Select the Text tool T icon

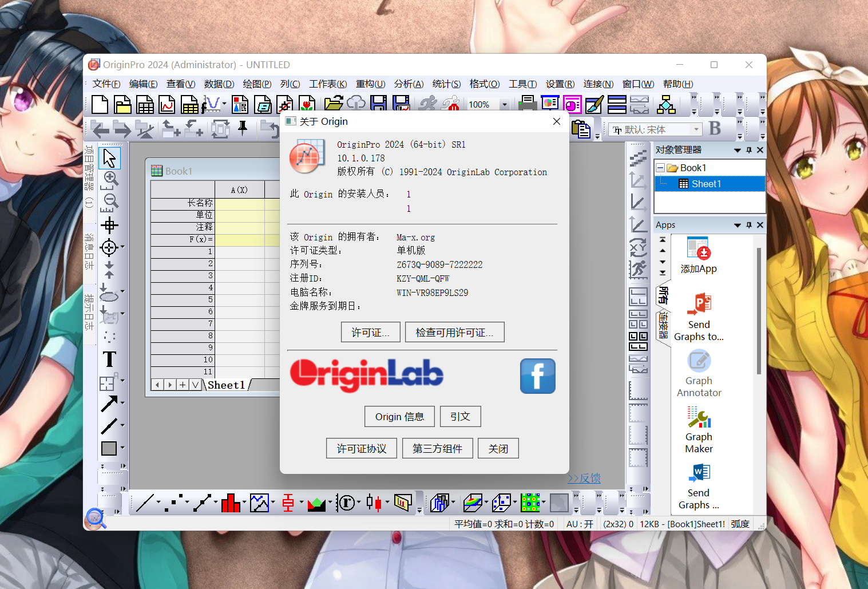pyautogui.click(x=109, y=359)
